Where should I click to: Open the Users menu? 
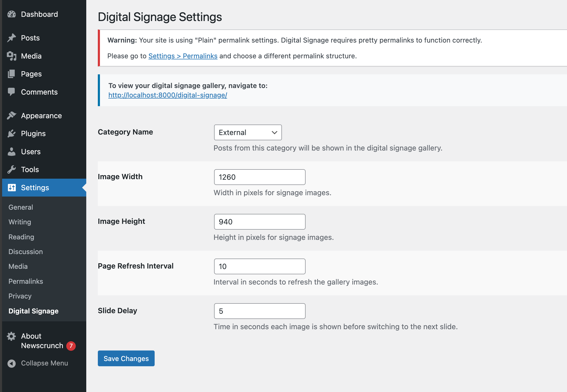[x=44, y=152]
